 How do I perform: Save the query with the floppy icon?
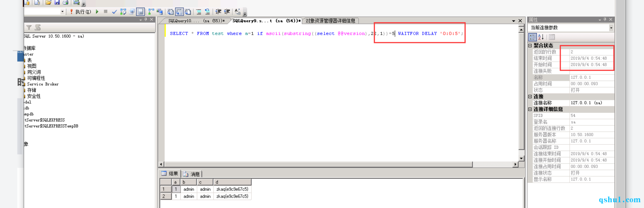pos(57,2)
